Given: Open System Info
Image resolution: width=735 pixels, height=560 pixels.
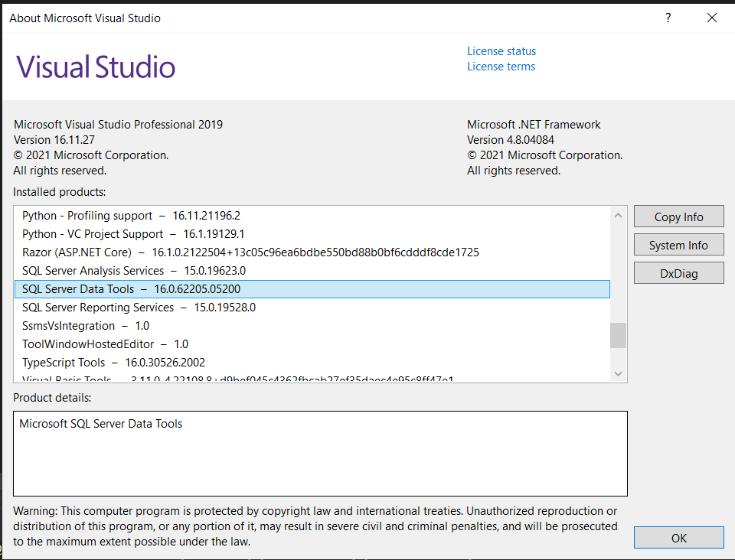Looking at the screenshot, I should [679, 245].
